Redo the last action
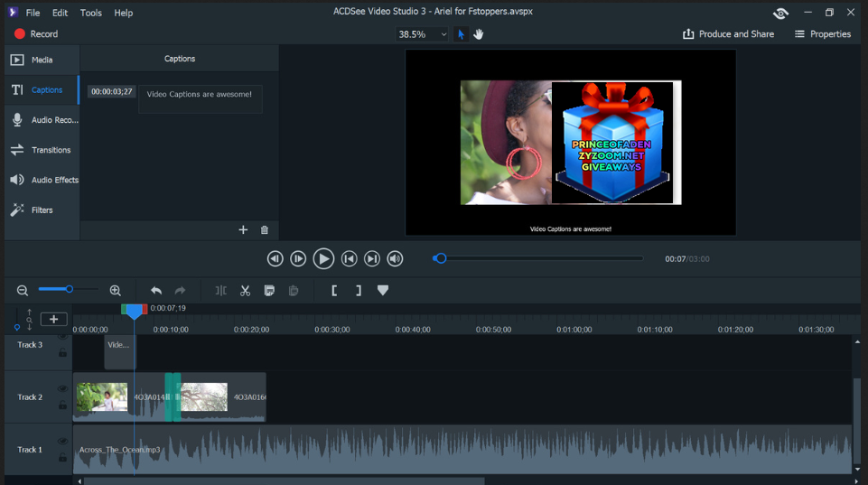This screenshot has height=485, width=868. point(180,290)
